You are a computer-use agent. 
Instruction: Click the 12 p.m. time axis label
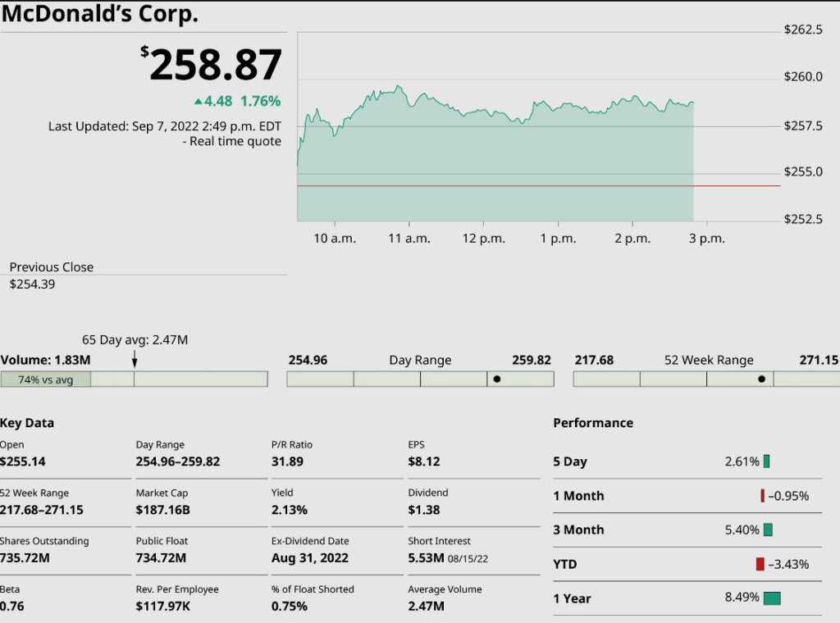coord(484,239)
